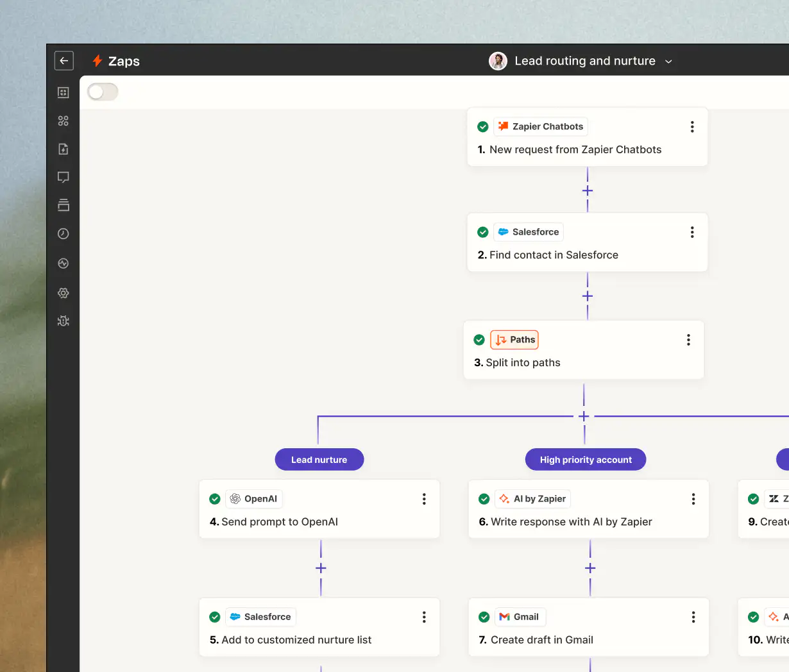Select the High priority account path label
Image resolution: width=789 pixels, height=672 pixels.
tap(586, 460)
